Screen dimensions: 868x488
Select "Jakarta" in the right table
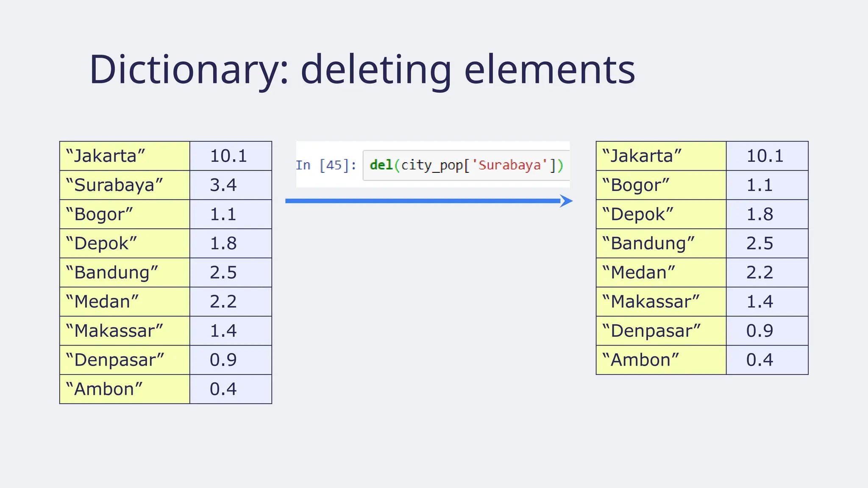coord(661,156)
